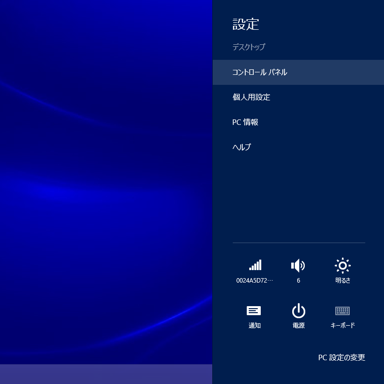Image resolution: width=384 pixels, height=384 pixels.
Task: Click the 通知 notifications icon
Action: (x=254, y=311)
